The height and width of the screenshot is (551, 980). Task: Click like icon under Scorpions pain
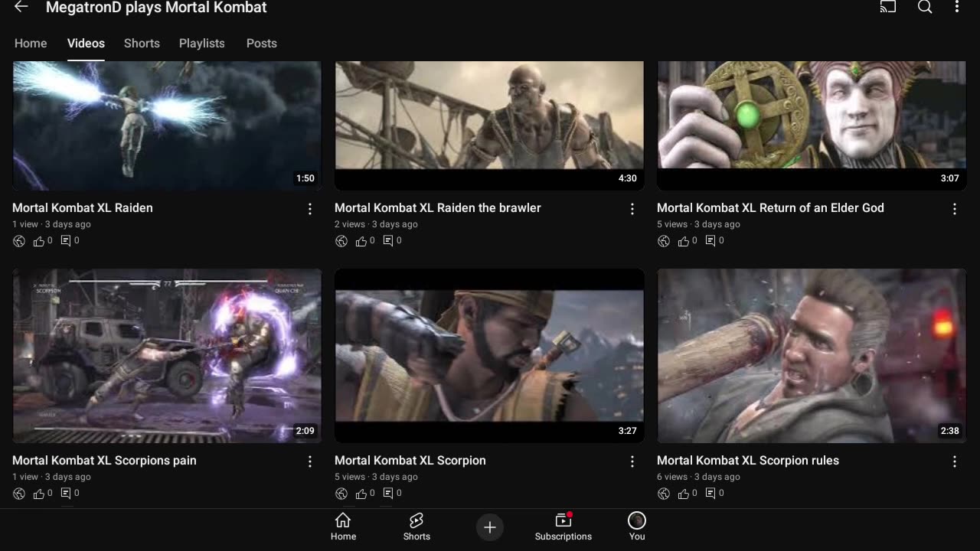39,494
